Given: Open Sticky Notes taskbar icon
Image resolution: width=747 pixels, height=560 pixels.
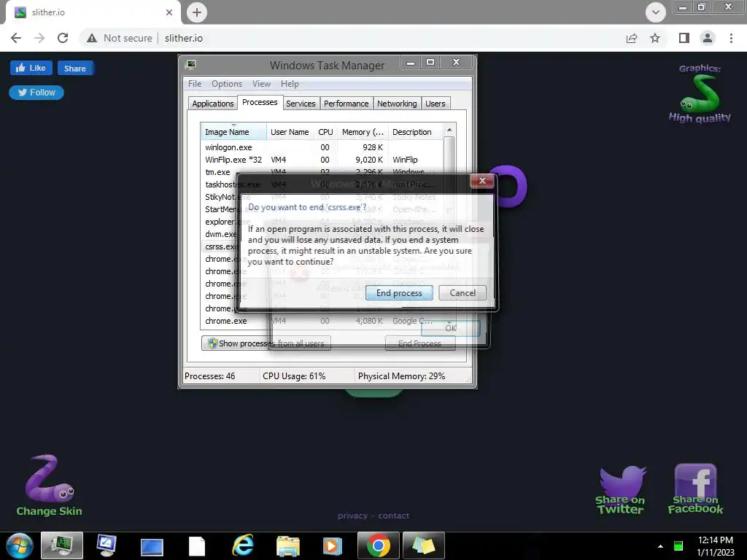Looking at the screenshot, I should 424,545.
